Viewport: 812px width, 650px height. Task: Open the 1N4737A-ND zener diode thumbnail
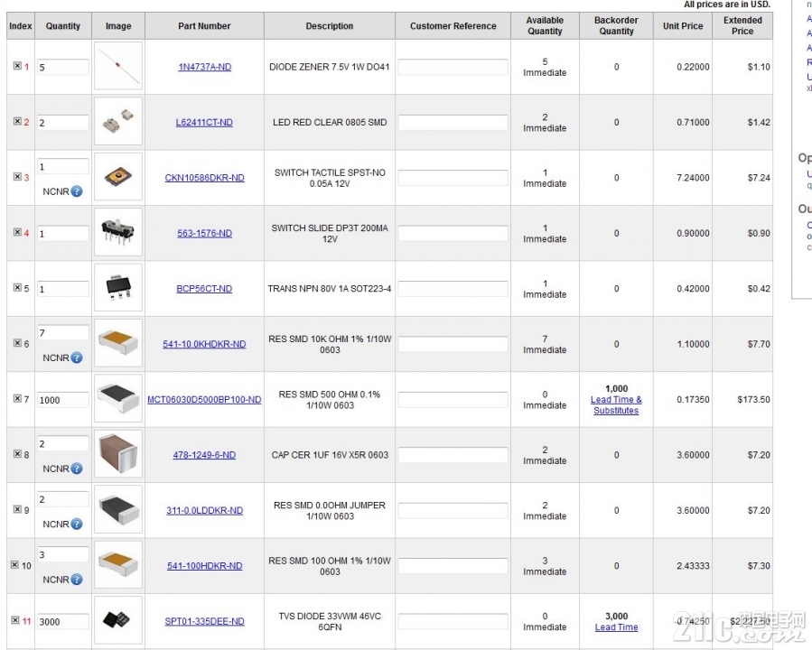click(118, 66)
